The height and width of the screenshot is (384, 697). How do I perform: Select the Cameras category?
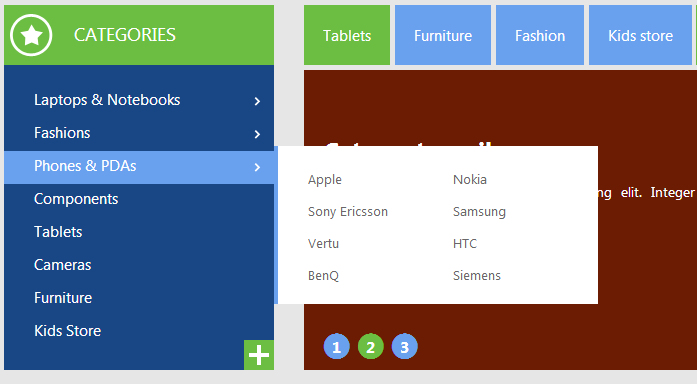click(63, 265)
